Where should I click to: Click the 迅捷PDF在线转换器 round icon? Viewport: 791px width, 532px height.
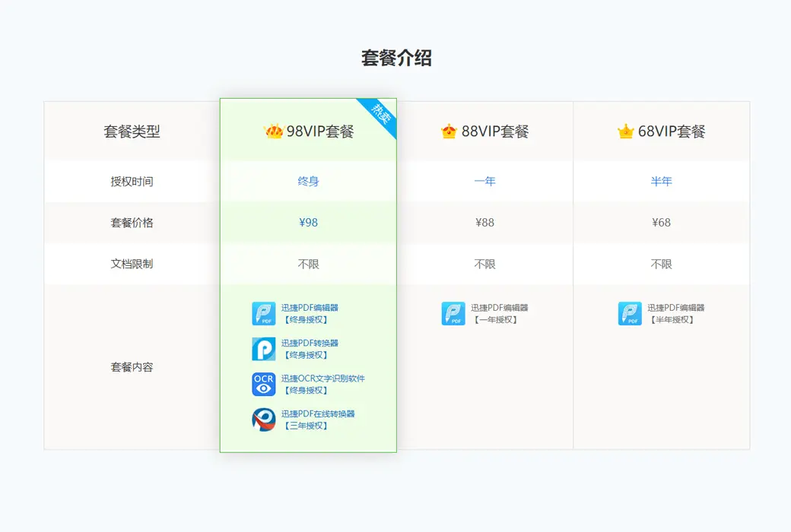pos(263,420)
